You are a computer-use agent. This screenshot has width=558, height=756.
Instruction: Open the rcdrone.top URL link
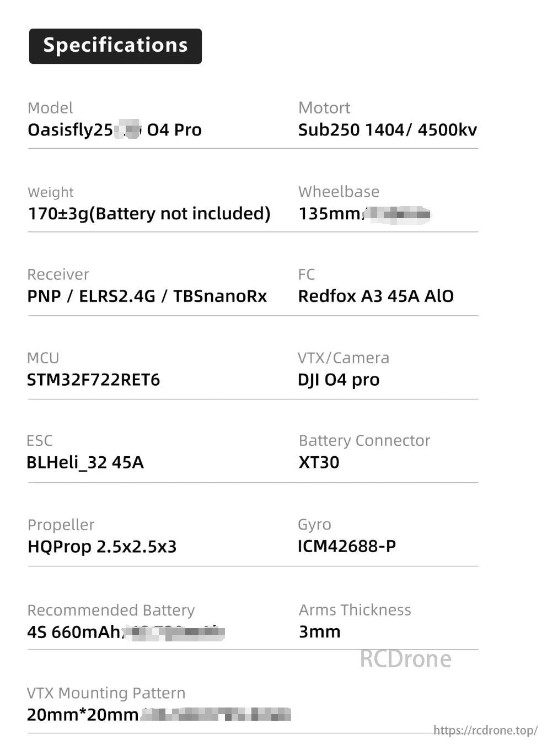click(x=485, y=731)
